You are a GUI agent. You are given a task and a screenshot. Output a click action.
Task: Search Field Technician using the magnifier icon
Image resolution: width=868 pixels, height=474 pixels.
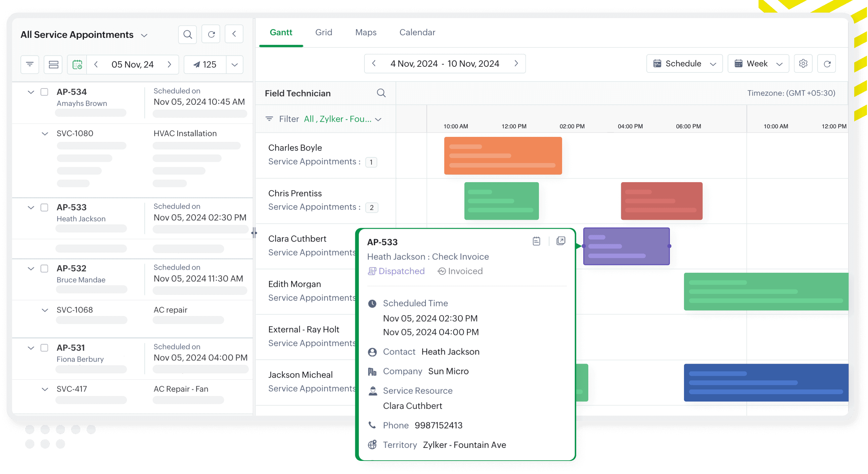coord(381,93)
